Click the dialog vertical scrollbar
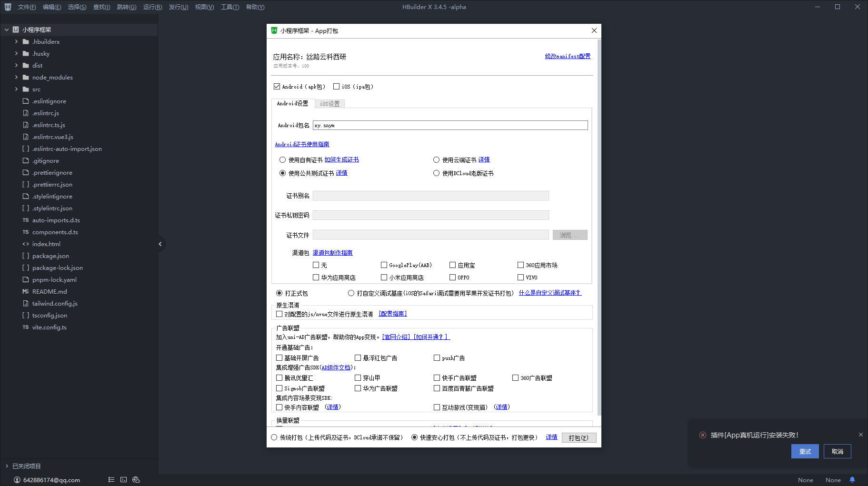 [x=599, y=228]
